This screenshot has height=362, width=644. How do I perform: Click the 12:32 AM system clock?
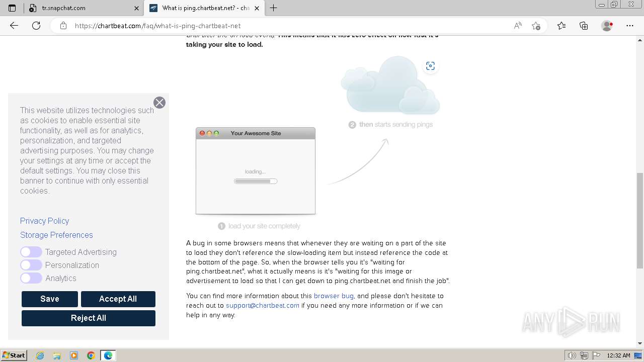(618, 355)
